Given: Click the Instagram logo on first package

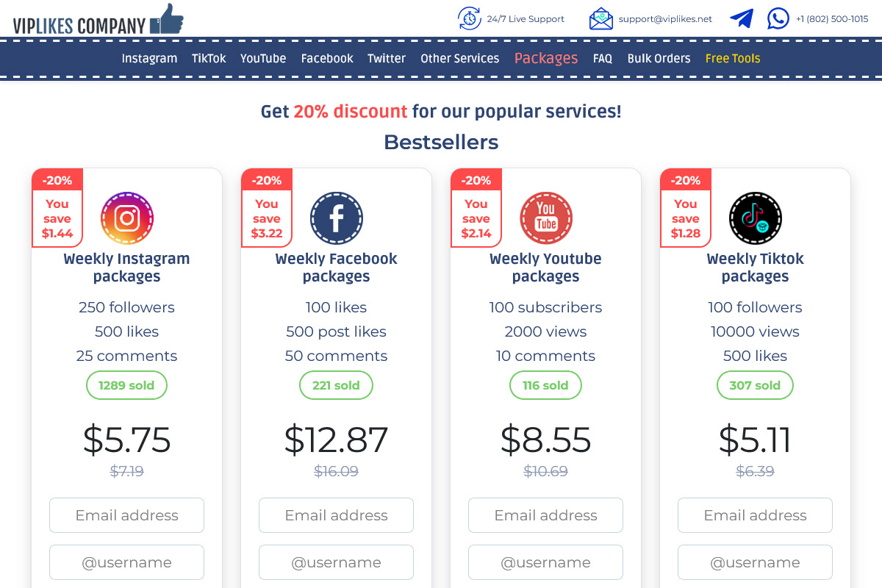Looking at the screenshot, I should (x=127, y=218).
